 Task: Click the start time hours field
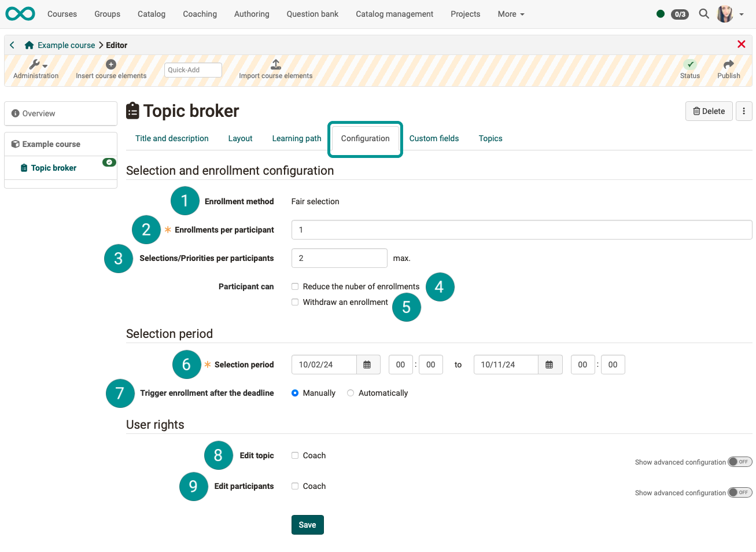click(401, 365)
